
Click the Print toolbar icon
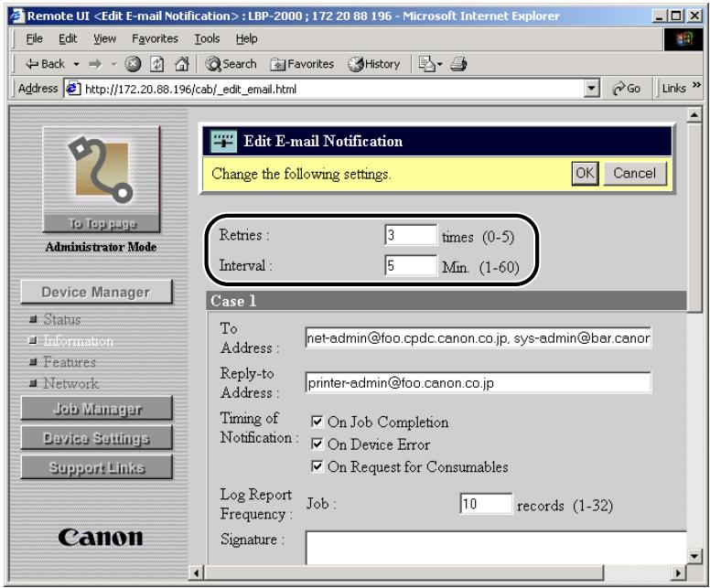(x=458, y=64)
